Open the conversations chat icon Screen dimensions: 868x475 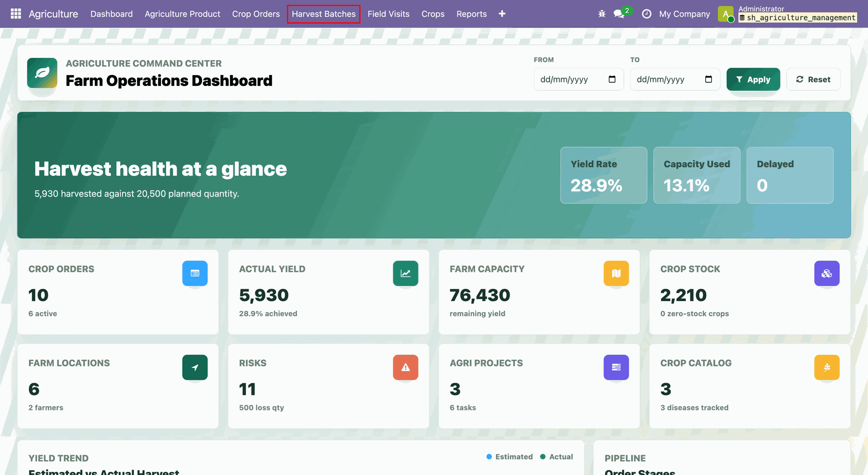pos(619,14)
